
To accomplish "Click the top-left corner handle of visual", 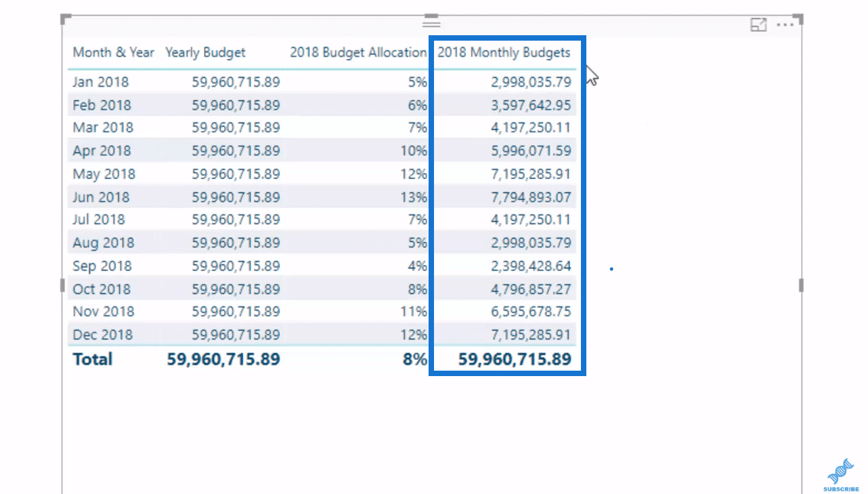I will coord(64,18).
